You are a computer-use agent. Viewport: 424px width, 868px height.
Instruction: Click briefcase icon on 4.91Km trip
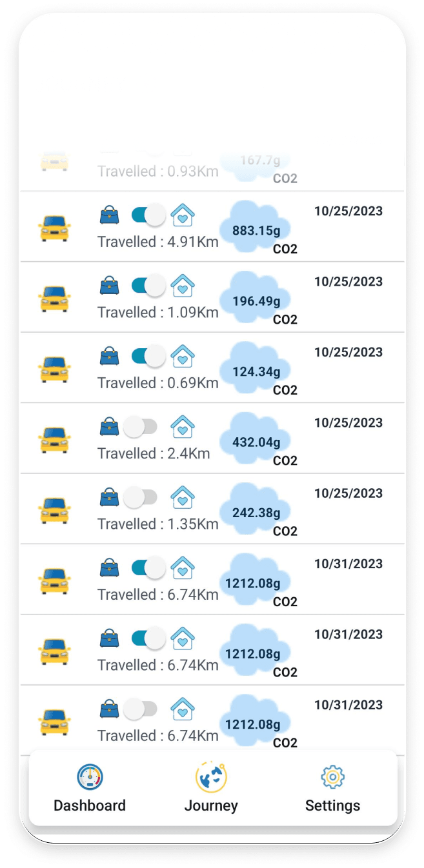tap(110, 215)
